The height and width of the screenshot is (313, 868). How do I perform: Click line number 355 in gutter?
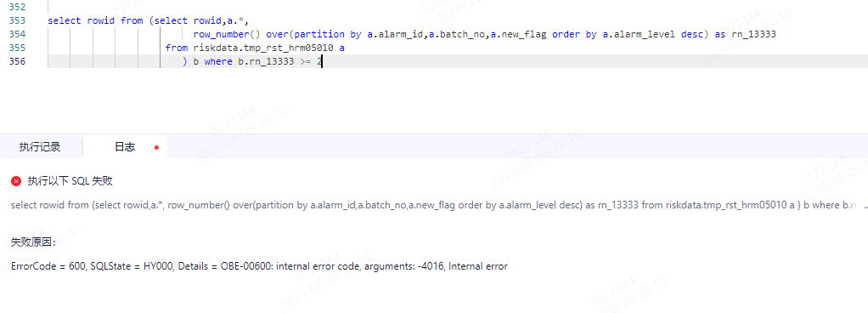[18, 48]
